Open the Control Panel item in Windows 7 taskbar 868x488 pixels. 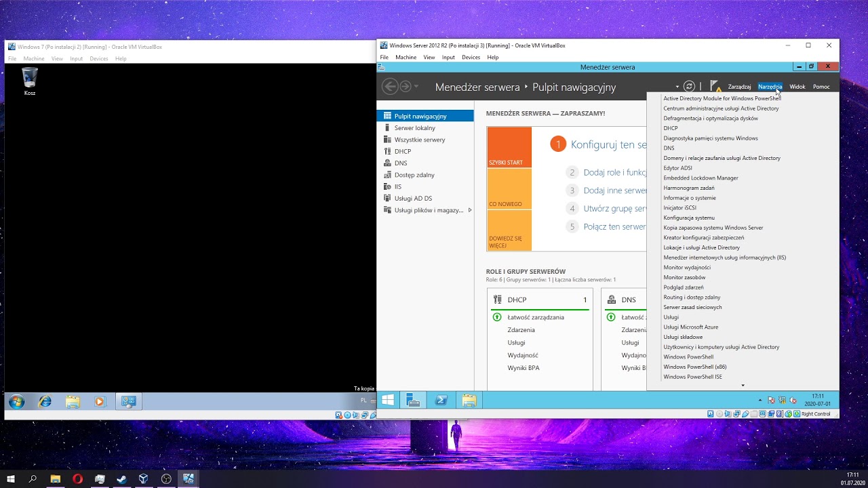(128, 402)
